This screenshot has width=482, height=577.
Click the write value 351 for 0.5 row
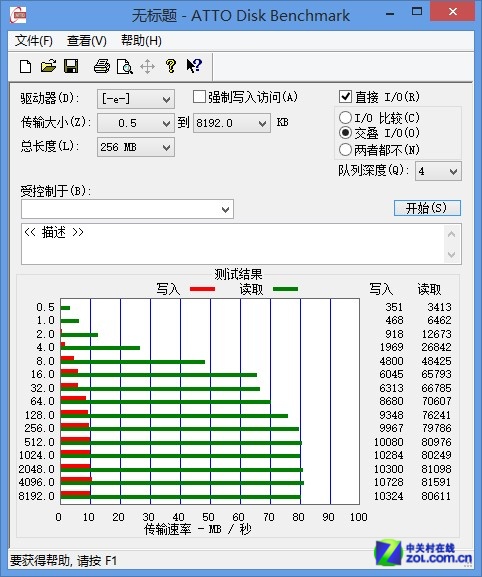394,307
